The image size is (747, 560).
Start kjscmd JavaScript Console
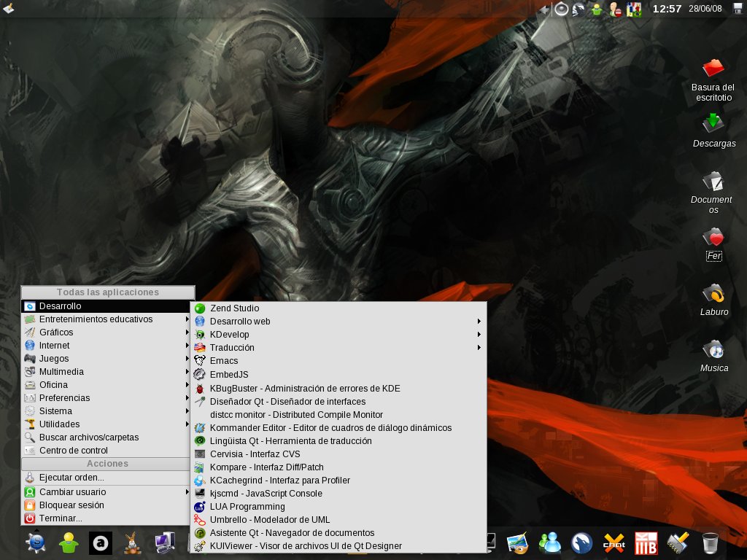pos(338,494)
